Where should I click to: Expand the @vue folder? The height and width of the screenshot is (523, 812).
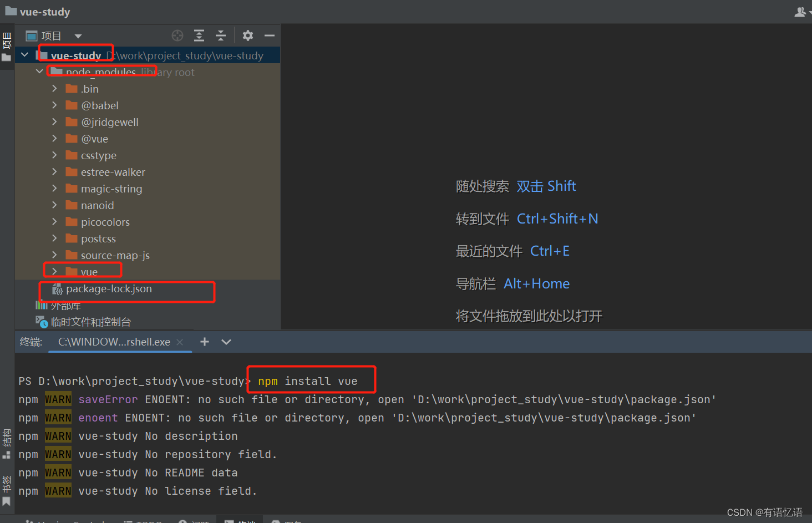pos(54,138)
